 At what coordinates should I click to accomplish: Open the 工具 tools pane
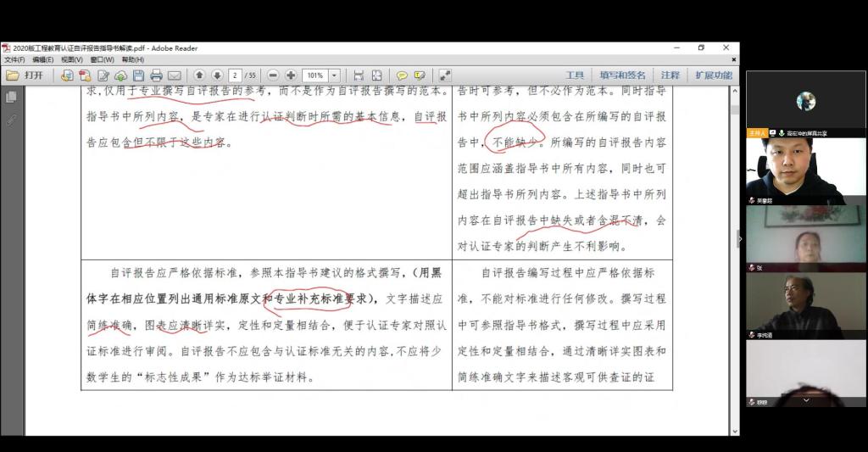(575, 75)
